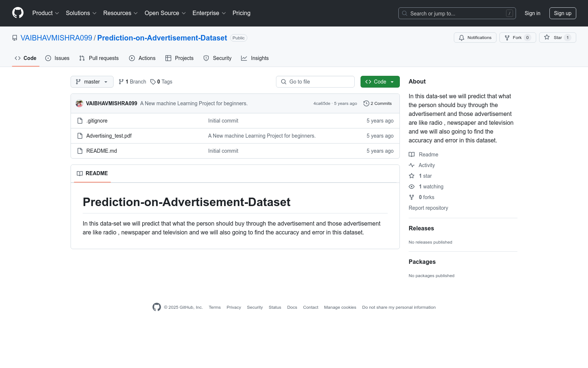Go to the Pricing page
The height and width of the screenshot is (368, 588).
click(241, 13)
